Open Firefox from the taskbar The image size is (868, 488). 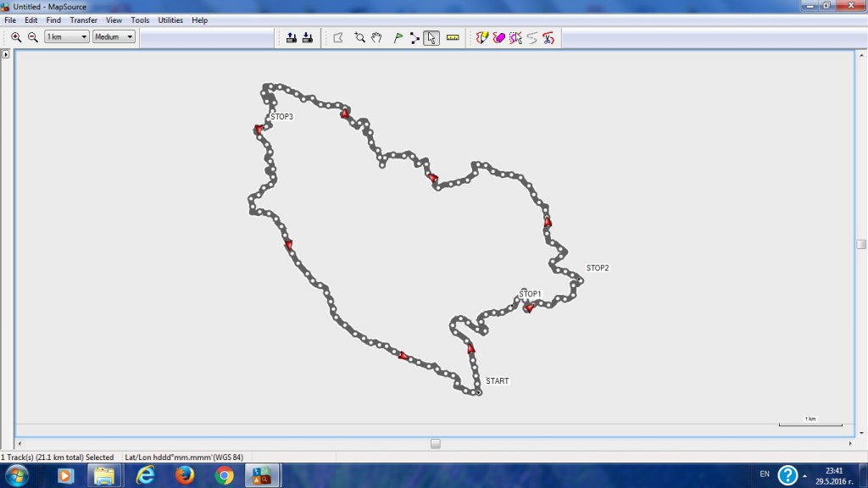point(185,475)
